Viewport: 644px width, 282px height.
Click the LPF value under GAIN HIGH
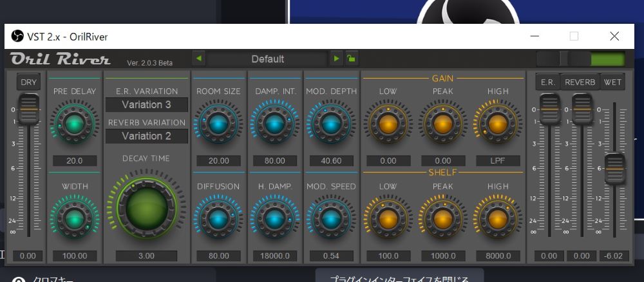(498, 161)
